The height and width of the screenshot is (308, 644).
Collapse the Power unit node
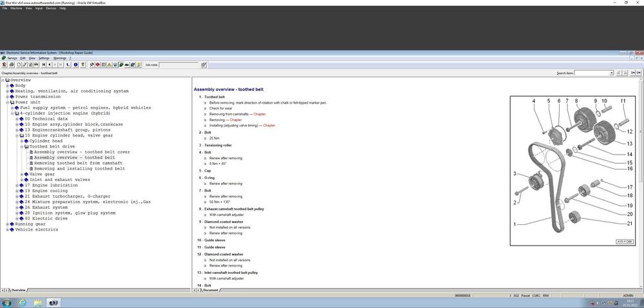[x=7, y=102]
